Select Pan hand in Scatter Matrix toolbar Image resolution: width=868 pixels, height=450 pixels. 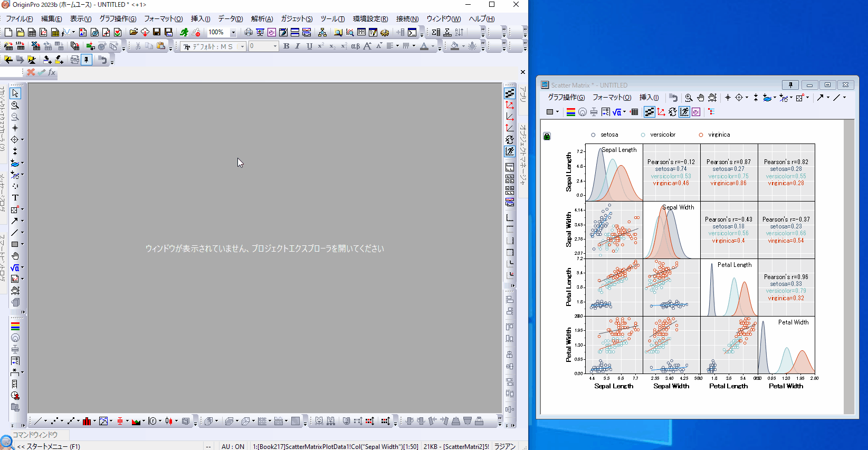click(x=700, y=98)
